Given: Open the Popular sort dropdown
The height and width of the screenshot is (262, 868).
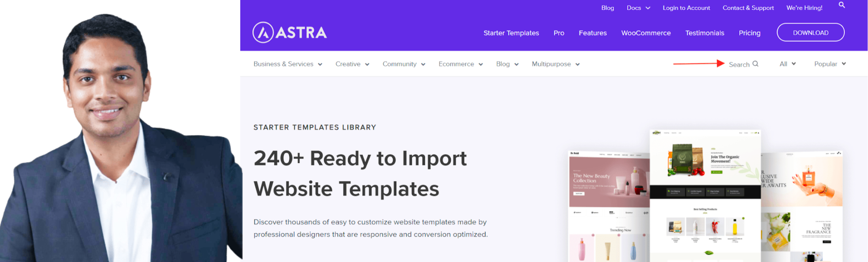Looking at the screenshot, I should tap(830, 64).
